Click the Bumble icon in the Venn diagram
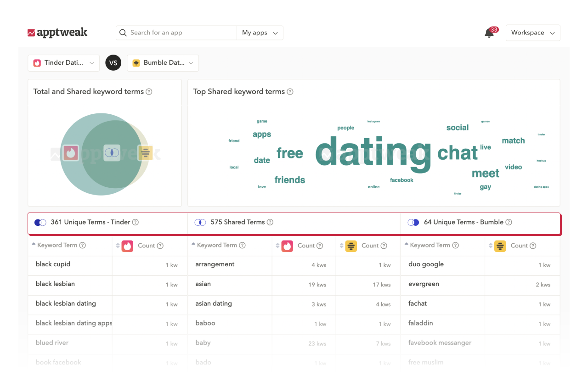The height and width of the screenshot is (392, 588). [x=145, y=153]
